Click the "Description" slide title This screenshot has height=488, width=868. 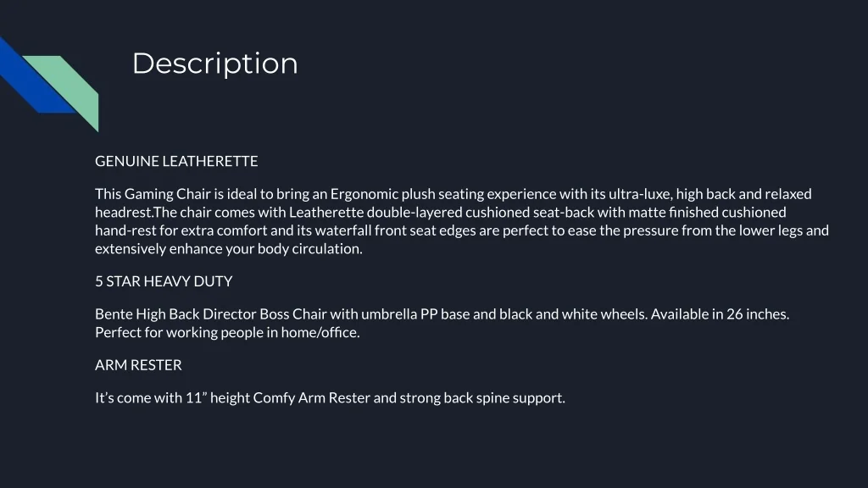tap(214, 64)
